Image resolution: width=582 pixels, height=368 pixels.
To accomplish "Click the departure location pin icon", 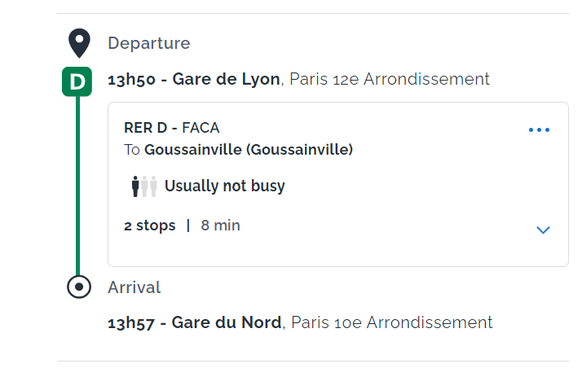I will pos(79,43).
